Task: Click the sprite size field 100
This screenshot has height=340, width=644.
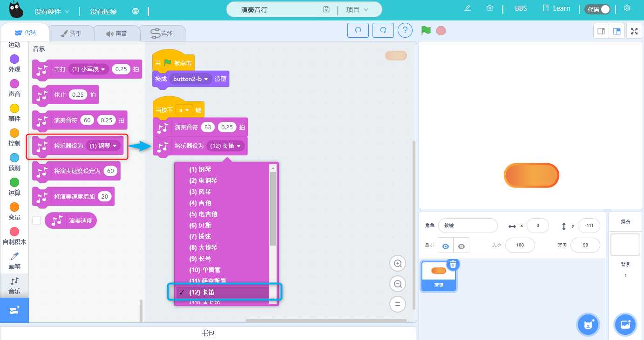Action: pos(520,245)
